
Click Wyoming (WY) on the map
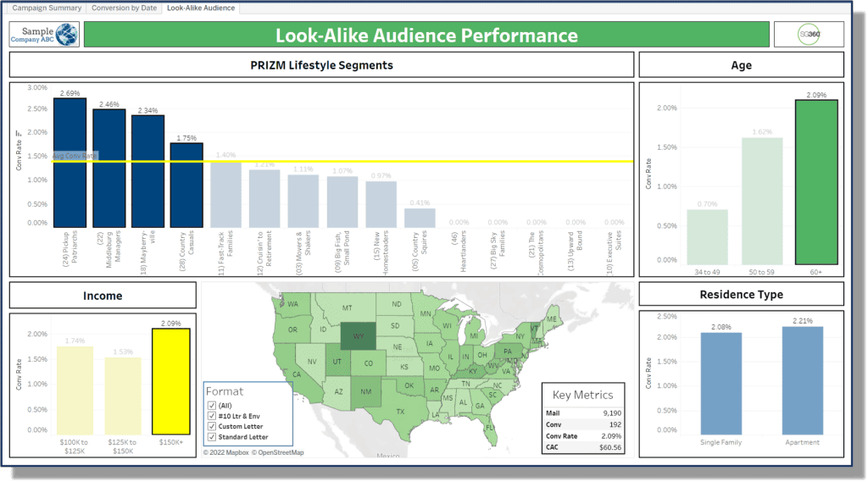[x=359, y=336]
